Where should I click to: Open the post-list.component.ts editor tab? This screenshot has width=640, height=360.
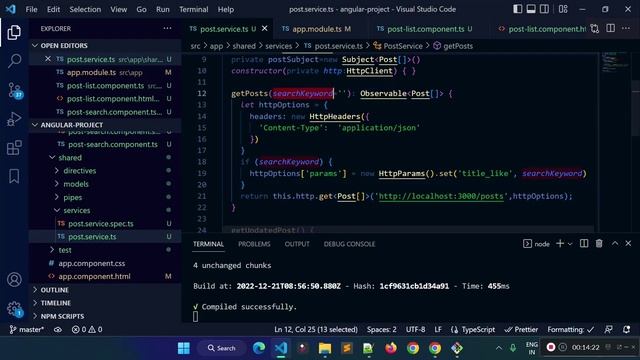point(426,29)
